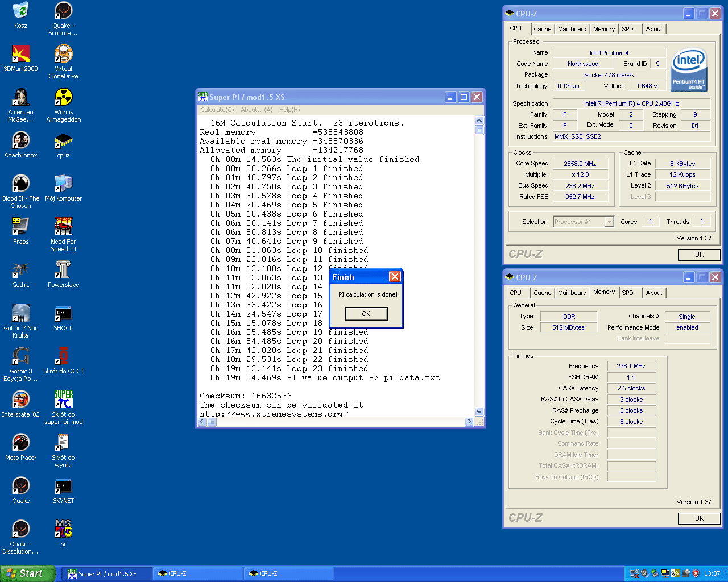The height and width of the screenshot is (582, 728).
Task: Open About tab in upper CPU-Z window
Action: pyautogui.click(x=654, y=29)
